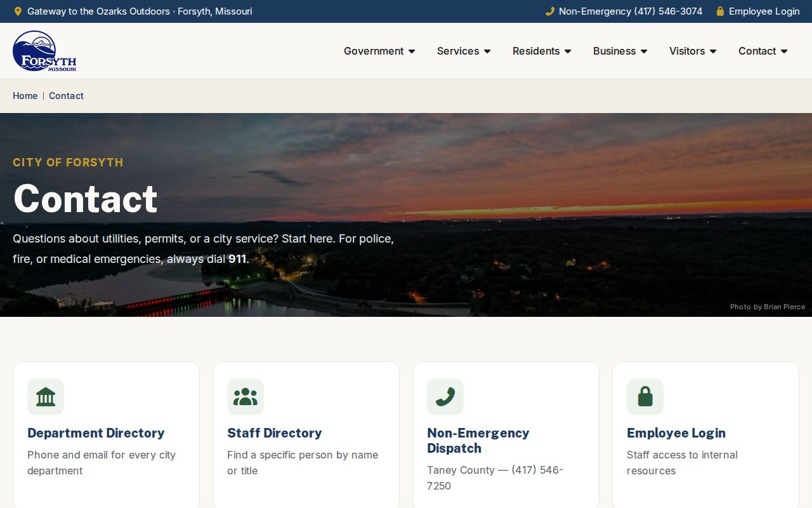Click "Find a specific person by name" description
The width and height of the screenshot is (812, 508).
[303, 463]
